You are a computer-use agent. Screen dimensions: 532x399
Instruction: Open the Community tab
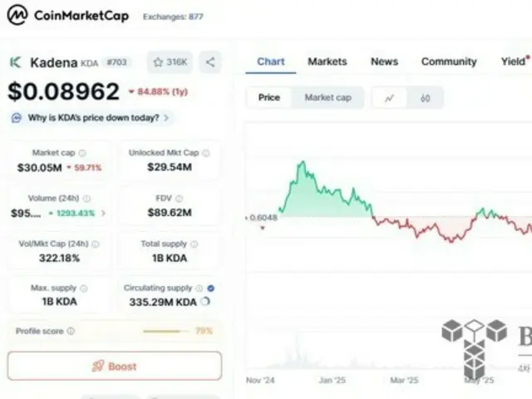click(449, 62)
